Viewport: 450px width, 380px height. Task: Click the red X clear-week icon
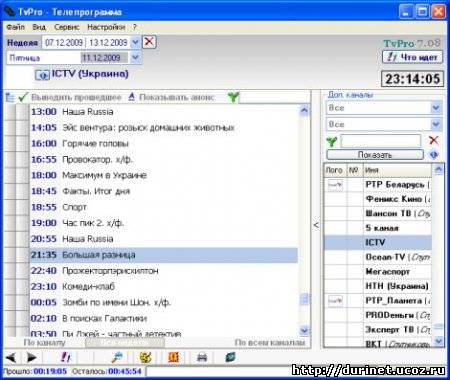click(149, 42)
